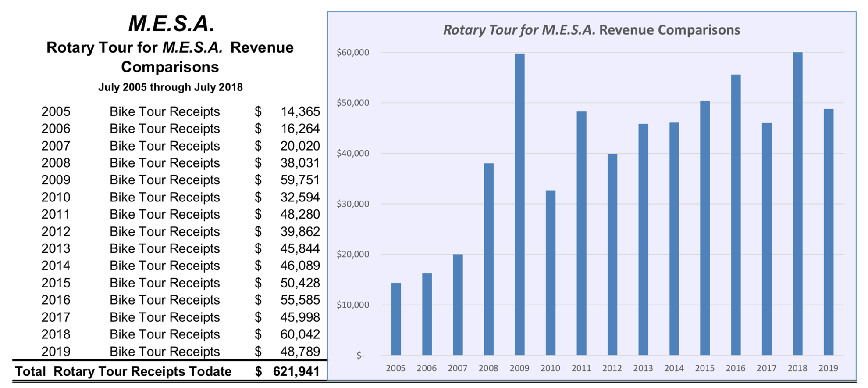Click the $30,000 y-axis label
This screenshot has height=388, width=868.
point(352,204)
